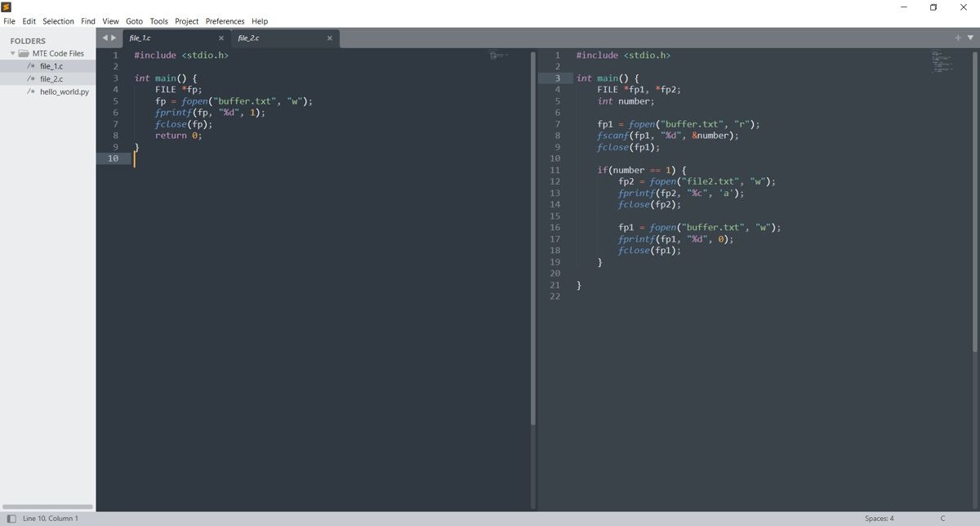Select hello_world.py in the sidebar

click(64, 91)
